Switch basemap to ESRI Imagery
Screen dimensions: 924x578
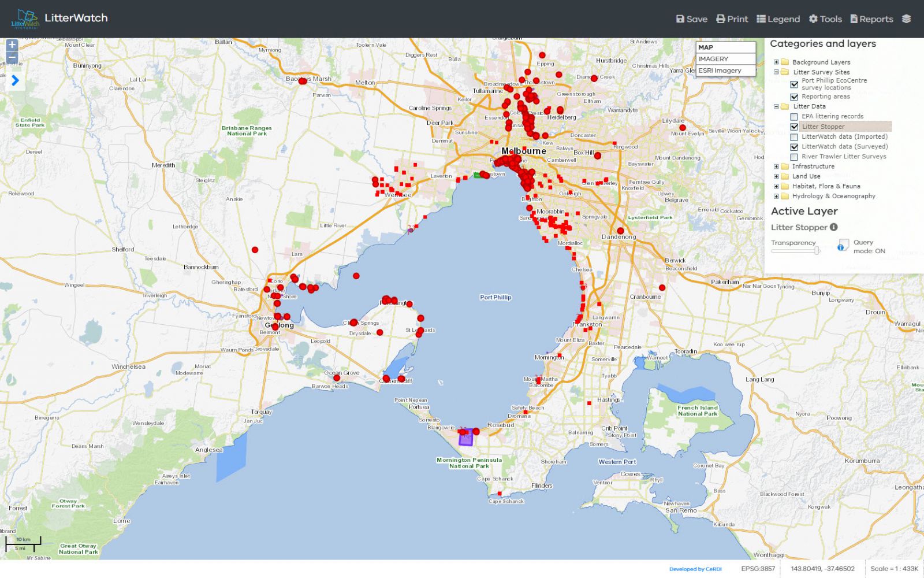[x=726, y=71]
